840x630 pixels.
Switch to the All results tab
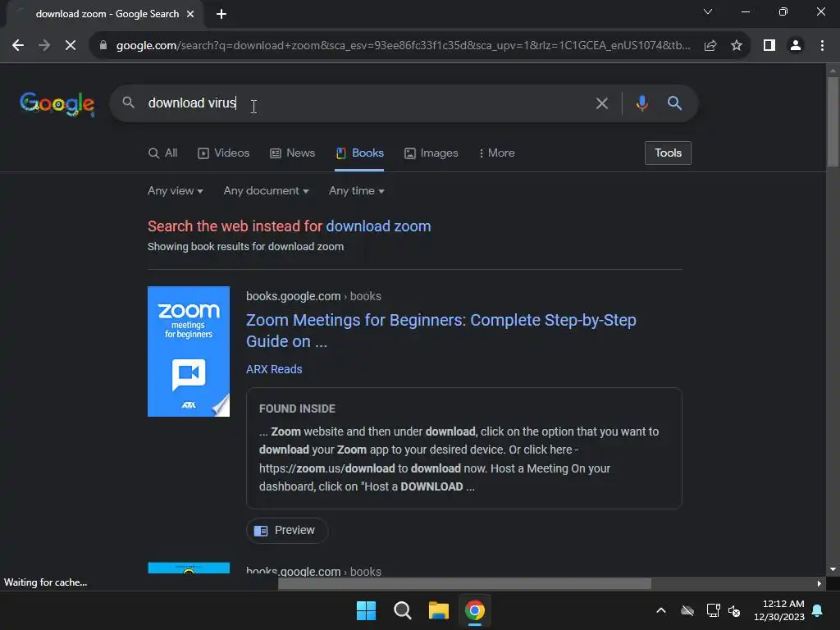coord(163,153)
